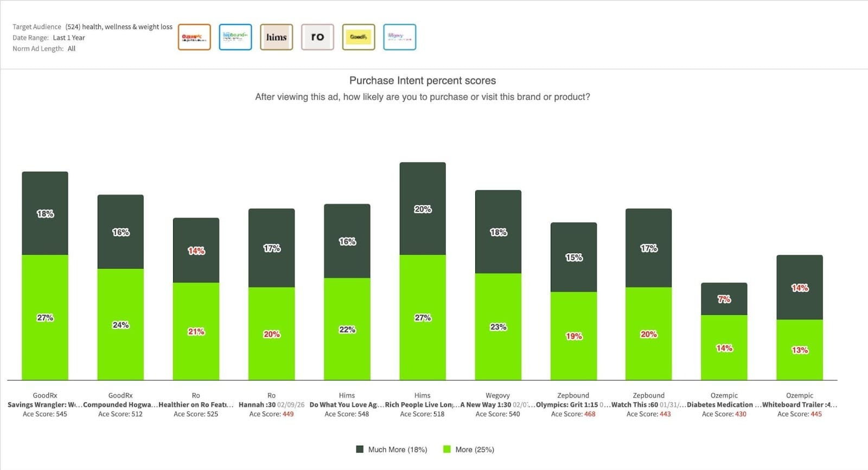Click the Ozempic 7% Much More bar segment

tap(724, 299)
